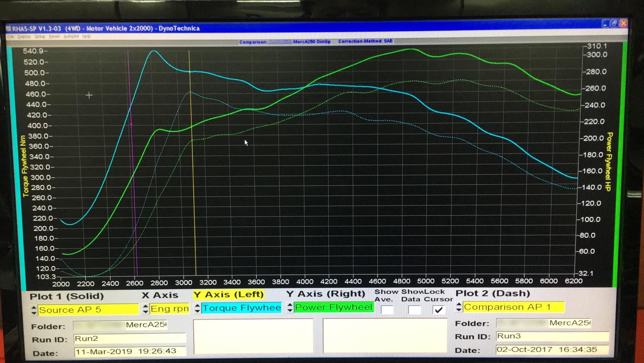Click the yellow cursor line on graph
Screen dimensions: 644x363
point(192,161)
